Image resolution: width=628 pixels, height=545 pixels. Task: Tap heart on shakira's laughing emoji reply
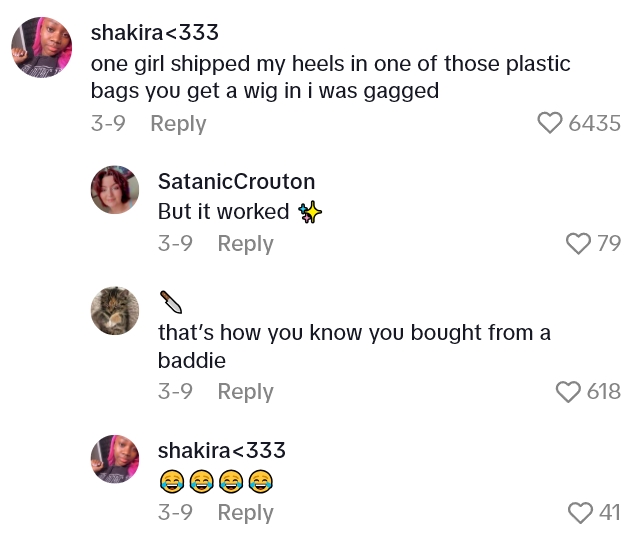point(580,512)
